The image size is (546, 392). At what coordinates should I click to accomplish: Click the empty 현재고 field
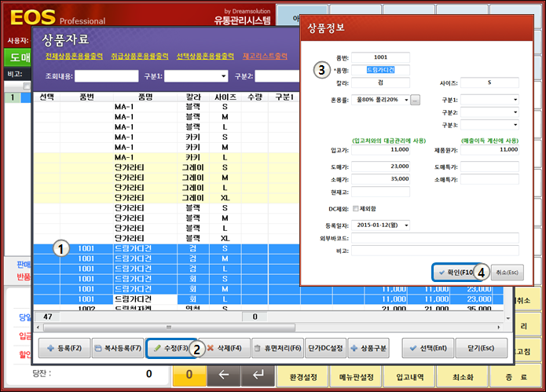coord(380,192)
